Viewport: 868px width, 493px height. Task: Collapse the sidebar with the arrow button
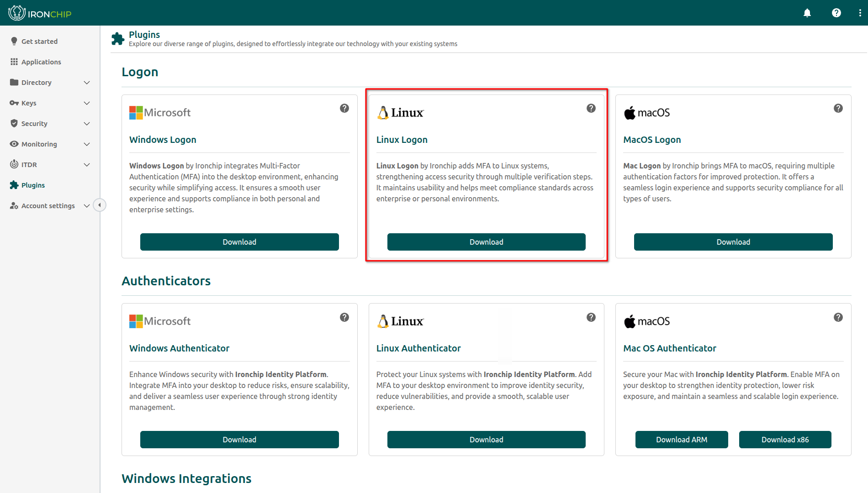[x=99, y=205]
